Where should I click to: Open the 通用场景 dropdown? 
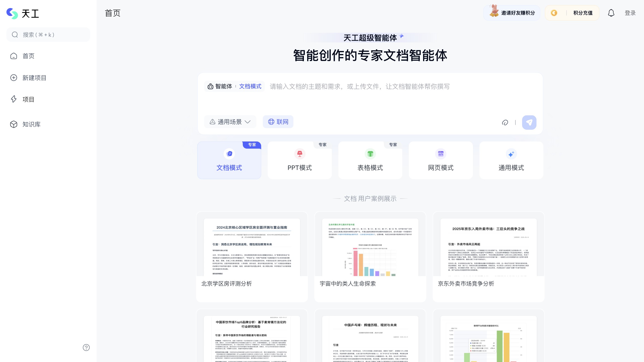click(x=230, y=121)
